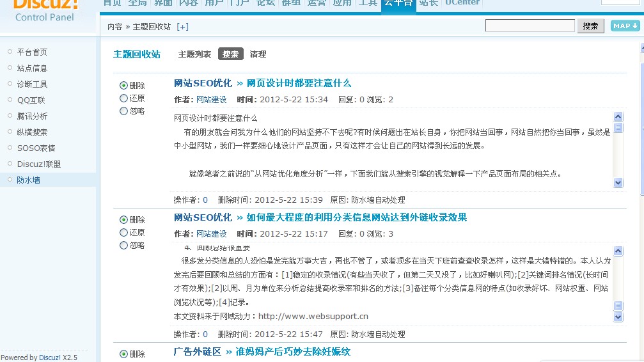Select 删除 radio for 网页设计时都要注意什么
Image resolution: width=644 pixels, height=362 pixels.
[x=123, y=86]
